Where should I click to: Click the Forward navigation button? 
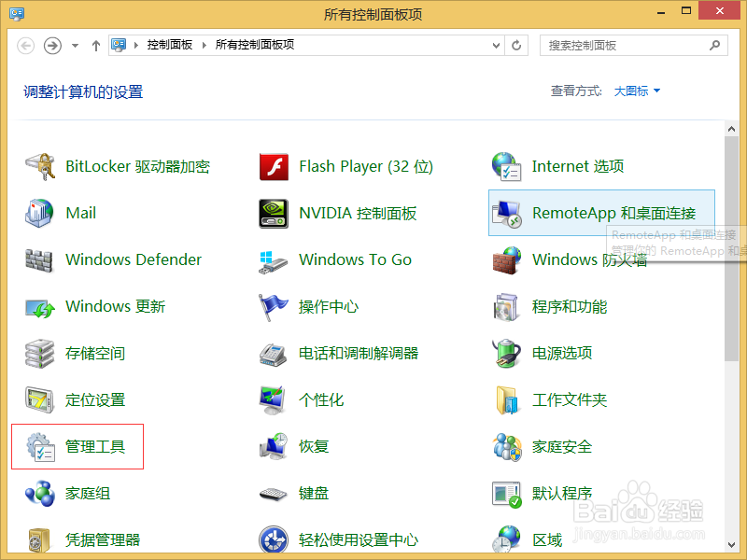52,46
